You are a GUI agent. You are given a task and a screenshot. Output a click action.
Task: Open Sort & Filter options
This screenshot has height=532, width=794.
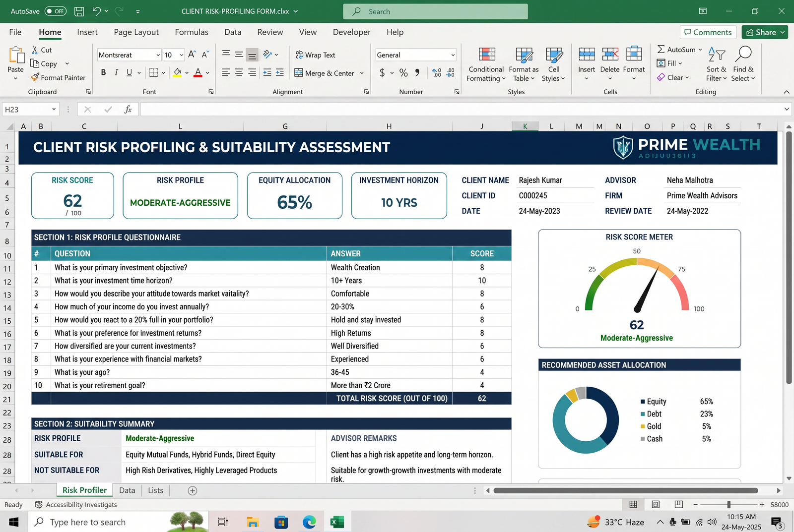[717, 64]
